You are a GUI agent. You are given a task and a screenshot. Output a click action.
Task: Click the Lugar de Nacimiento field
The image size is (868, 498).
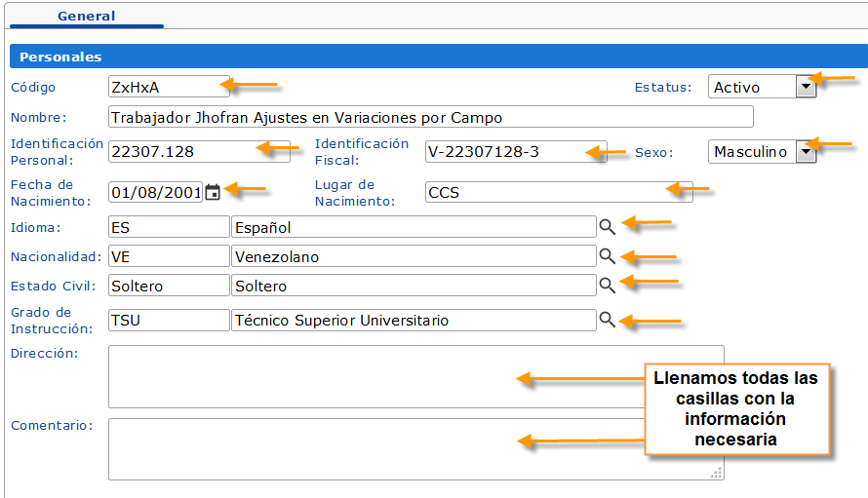(558, 192)
